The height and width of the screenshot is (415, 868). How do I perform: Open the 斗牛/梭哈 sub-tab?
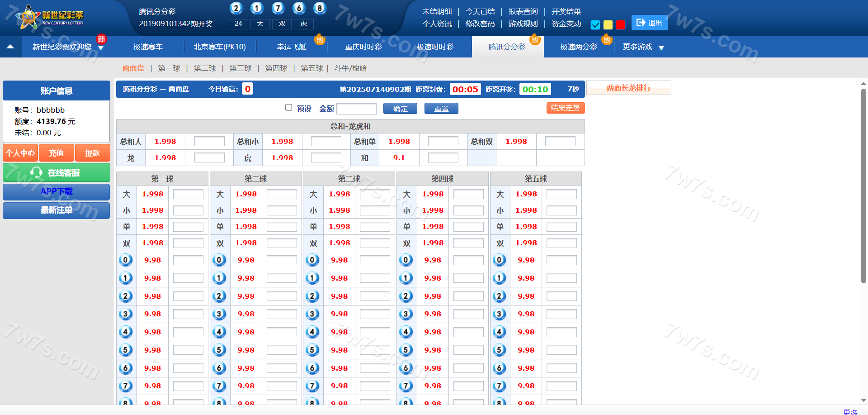click(350, 68)
